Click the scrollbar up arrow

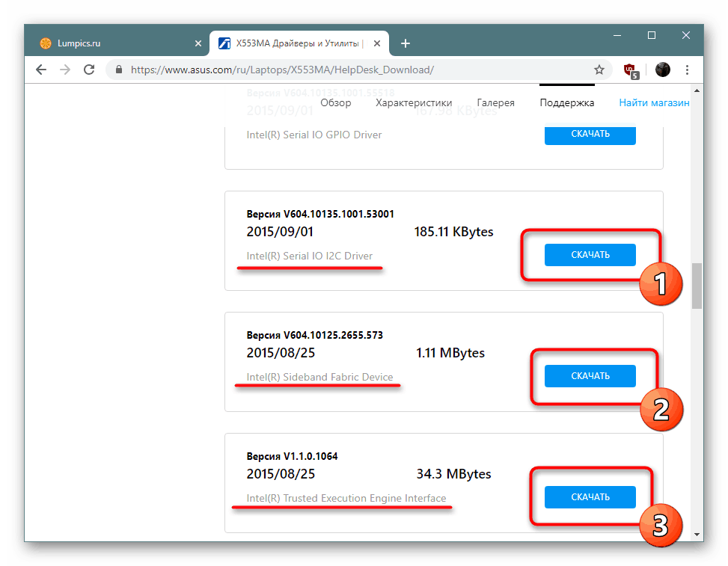(x=697, y=91)
